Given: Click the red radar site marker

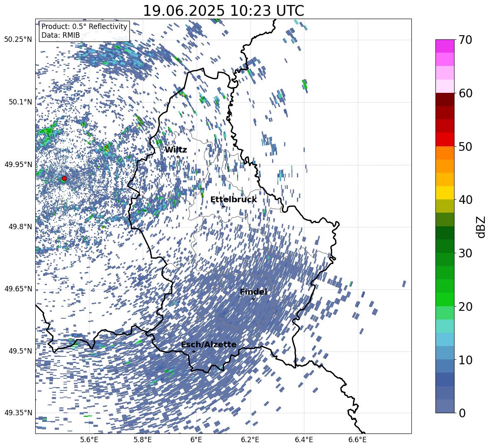Looking at the screenshot, I should (64, 179).
